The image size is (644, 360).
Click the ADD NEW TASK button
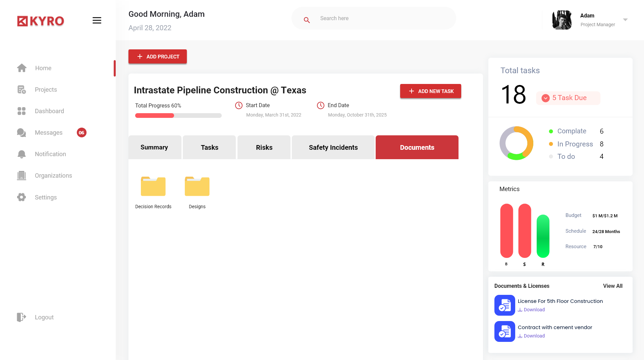coord(431,91)
